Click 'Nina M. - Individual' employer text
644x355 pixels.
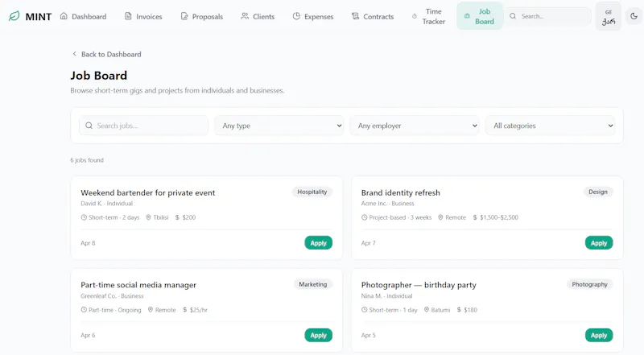click(387, 296)
